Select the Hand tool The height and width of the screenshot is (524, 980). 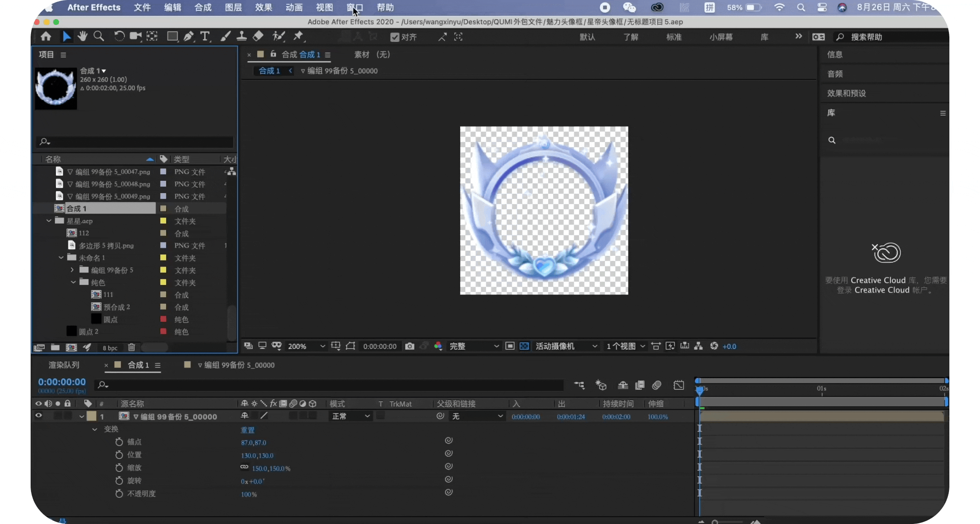pos(82,36)
